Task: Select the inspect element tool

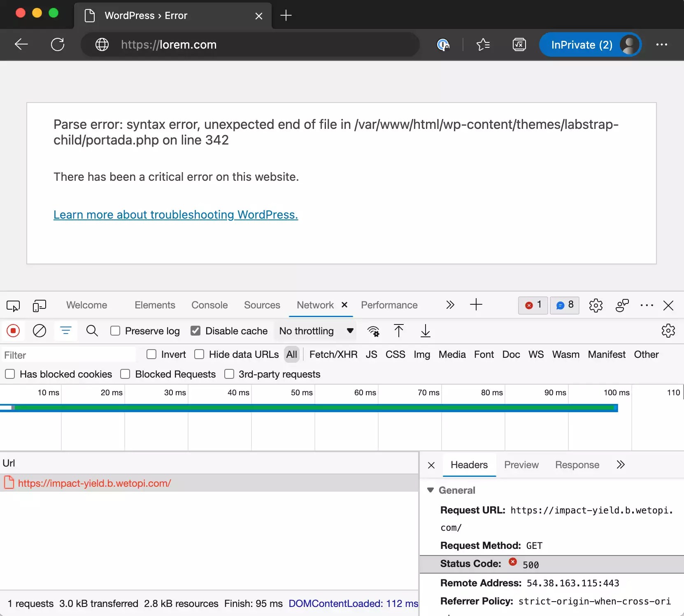Action: (13, 306)
